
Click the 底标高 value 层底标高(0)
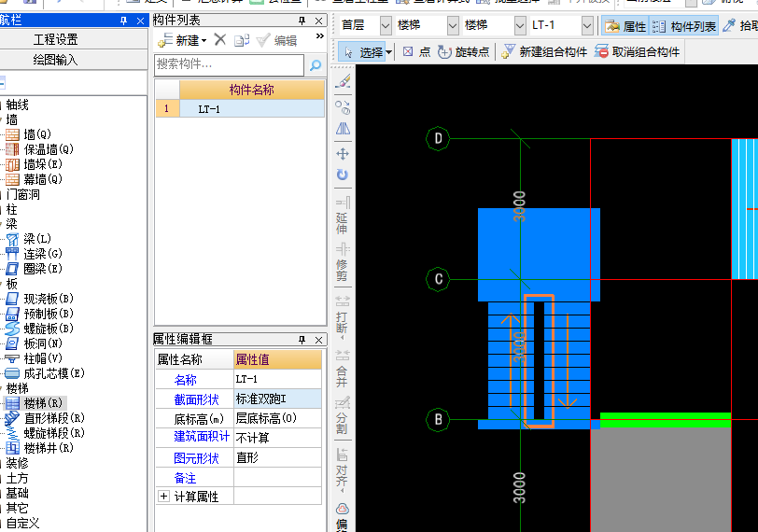[277, 418]
